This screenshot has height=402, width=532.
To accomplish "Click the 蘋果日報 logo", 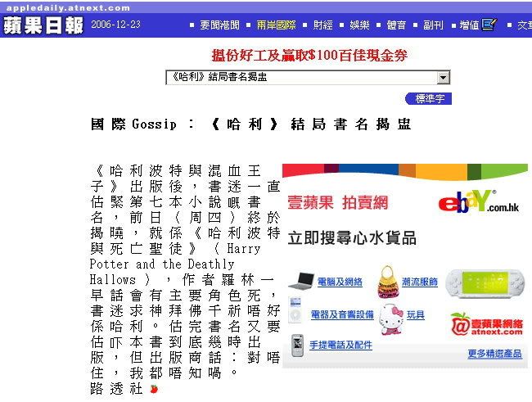I will pos(43,25).
